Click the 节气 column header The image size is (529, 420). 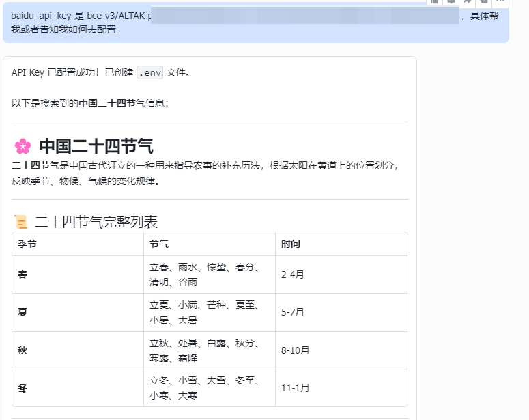coord(159,244)
